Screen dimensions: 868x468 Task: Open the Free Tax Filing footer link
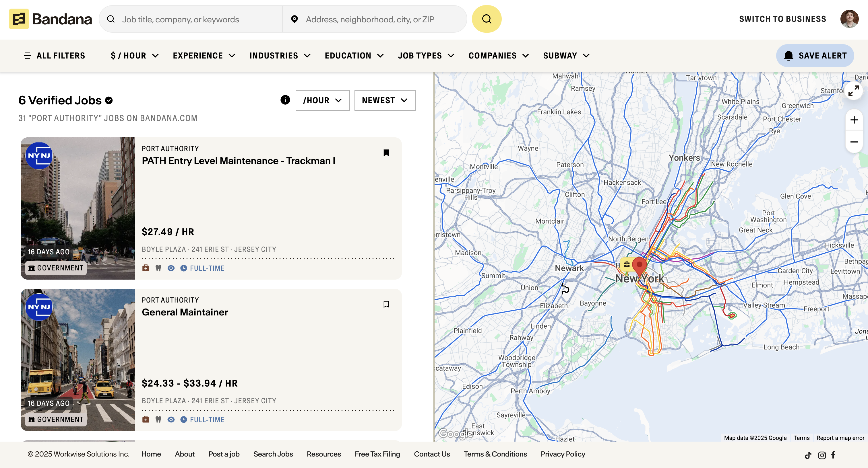[377, 454]
